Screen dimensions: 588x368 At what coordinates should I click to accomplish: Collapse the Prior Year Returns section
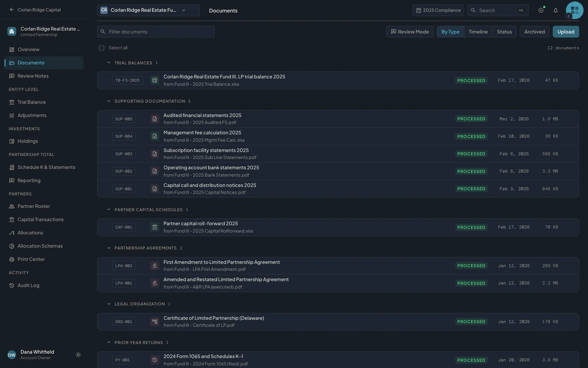click(x=109, y=342)
